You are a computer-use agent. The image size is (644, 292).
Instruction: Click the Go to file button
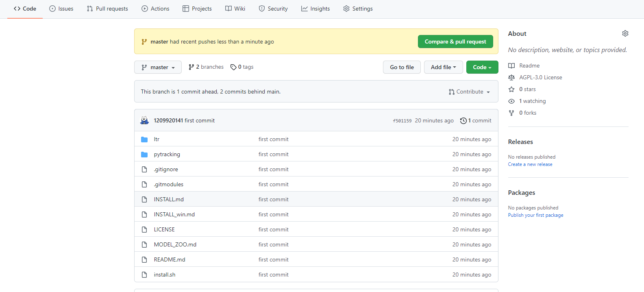[402, 67]
